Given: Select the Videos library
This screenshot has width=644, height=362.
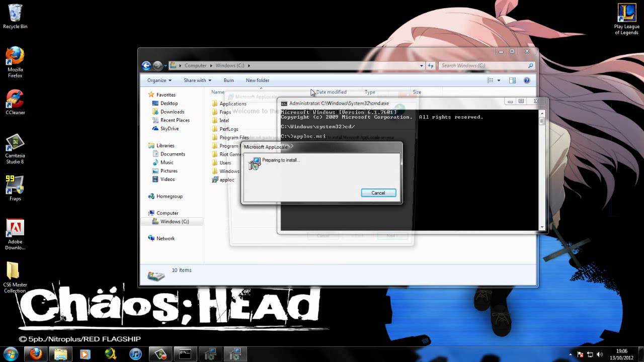Looking at the screenshot, I should (168, 179).
